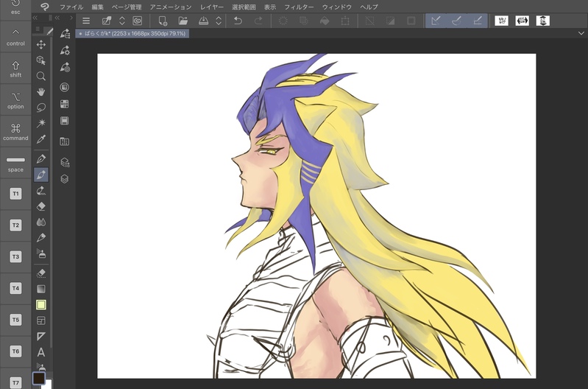The width and height of the screenshot is (588, 389).
Task: Click the Scale/Rotate transform toolbar icon
Action: (x=345, y=21)
